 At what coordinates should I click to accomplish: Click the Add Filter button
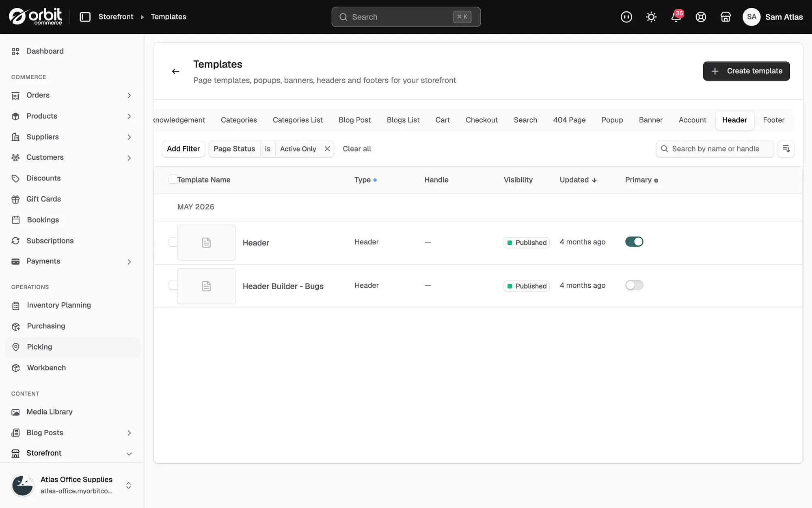(183, 149)
